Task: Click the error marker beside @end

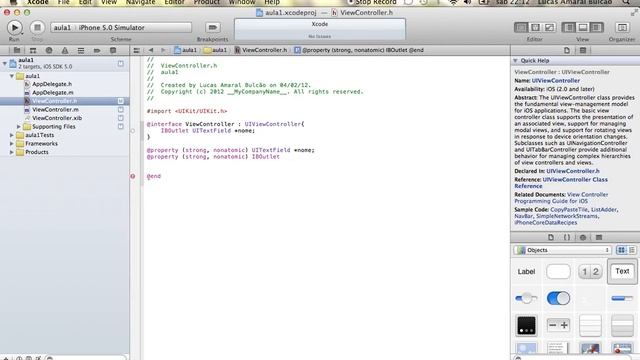Action: (133, 176)
